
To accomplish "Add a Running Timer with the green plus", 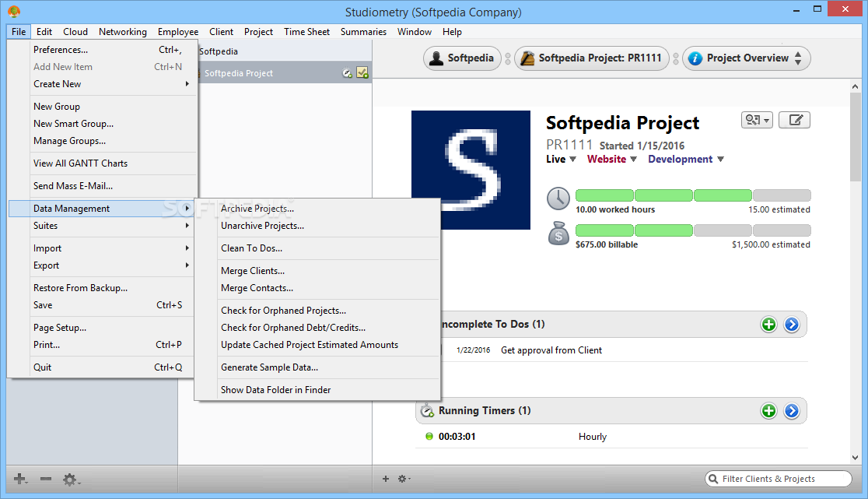I will pos(768,411).
